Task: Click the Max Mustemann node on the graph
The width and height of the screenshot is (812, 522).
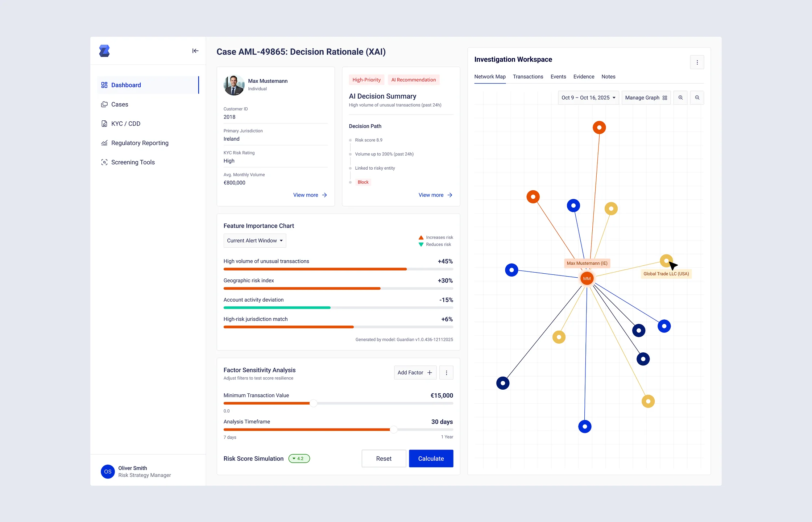Action: [587, 278]
